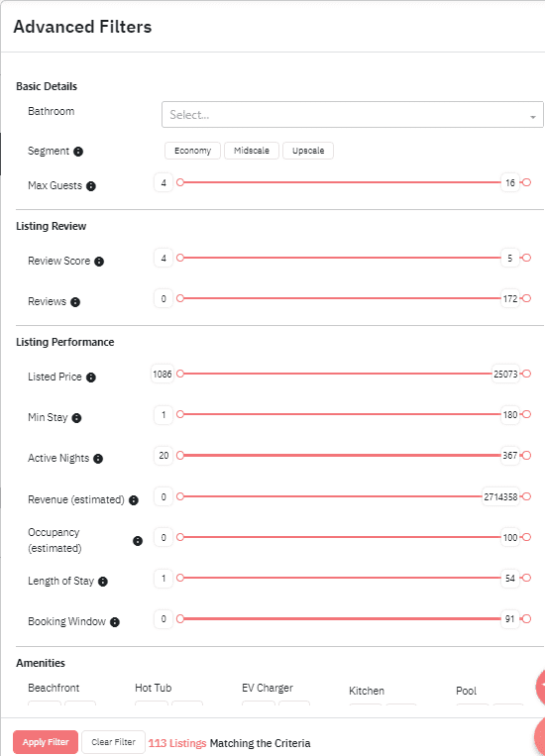Click Reviews slider minimum handle
Viewport: 545px width, 756px height.
click(180, 298)
